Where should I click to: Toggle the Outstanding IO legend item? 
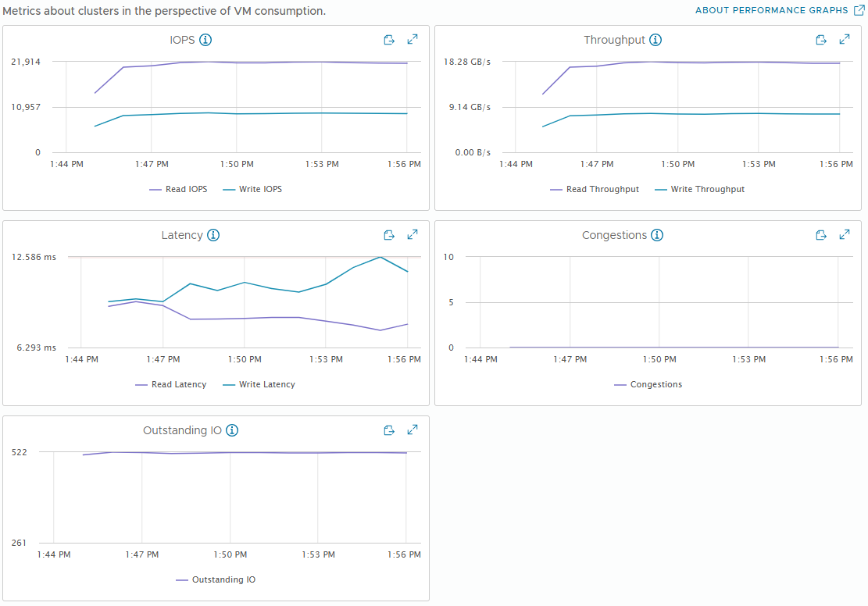(216, 580)
